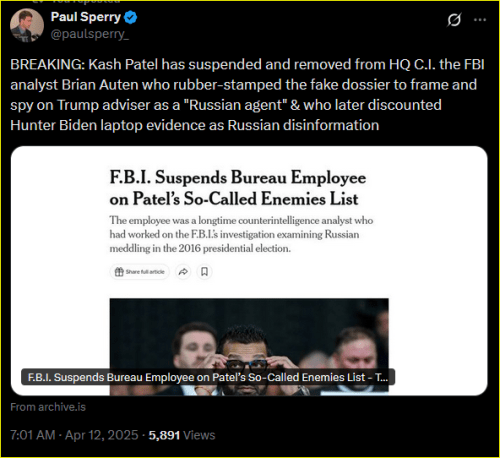
Task: Click the dark link card title overlay
Action: [x=208, y=377]
